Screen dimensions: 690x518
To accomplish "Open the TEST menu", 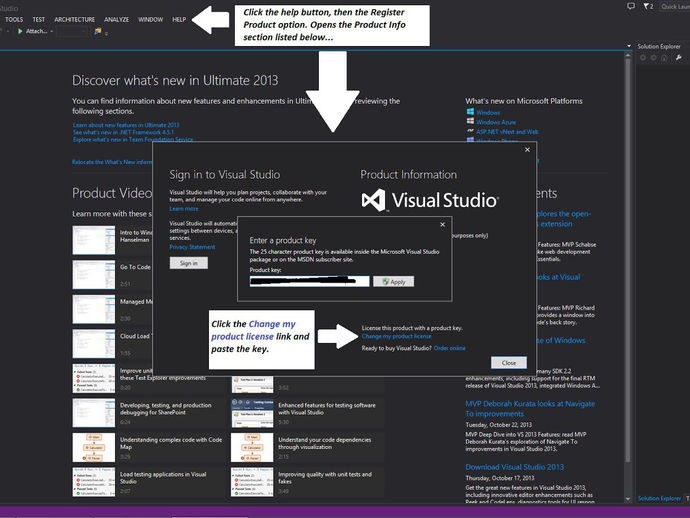I will point(38,19).
